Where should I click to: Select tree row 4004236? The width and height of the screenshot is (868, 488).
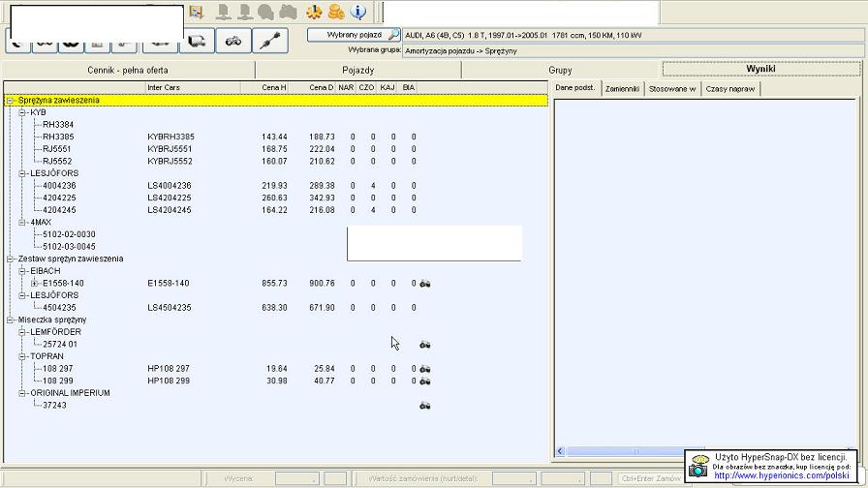pos(59,185)
